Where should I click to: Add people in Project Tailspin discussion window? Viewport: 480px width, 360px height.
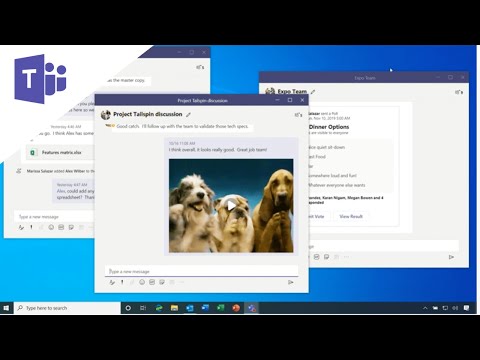pos(298,115)
